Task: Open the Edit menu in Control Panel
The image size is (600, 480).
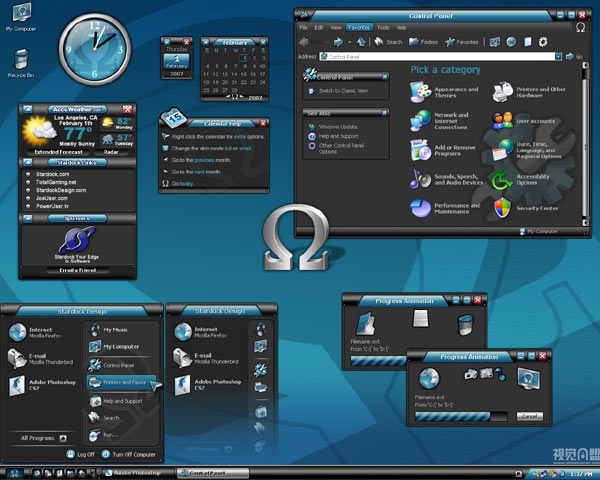Action: (319, 28)
